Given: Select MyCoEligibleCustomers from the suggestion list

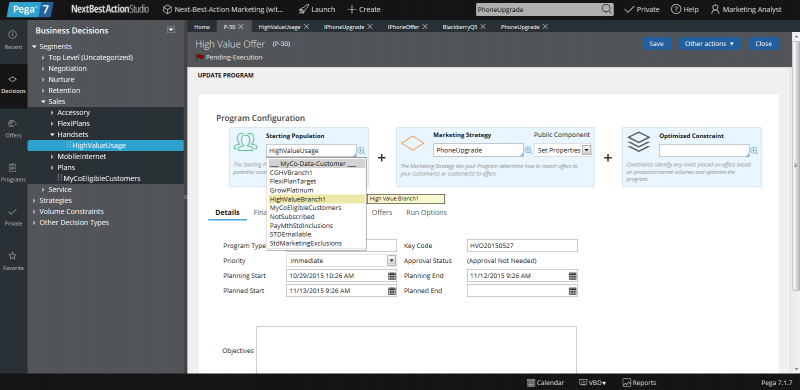Looking at the screenshot, I should click(x=316, y=208).
